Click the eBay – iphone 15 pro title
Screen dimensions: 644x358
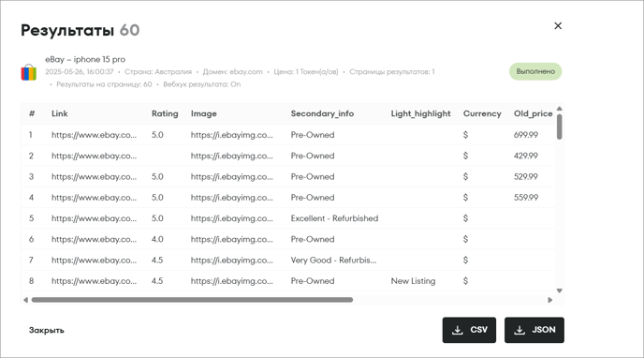(85, 60)
